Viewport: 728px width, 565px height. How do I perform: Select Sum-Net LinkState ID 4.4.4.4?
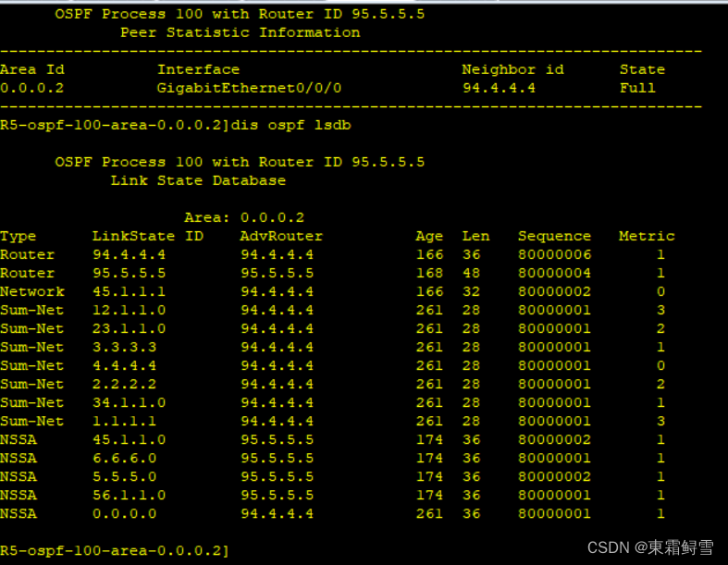[x=125, y=366]
